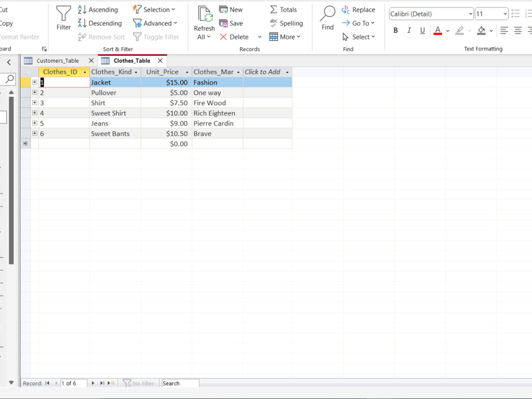Viewport: 532px width, 399px height.
Task: Open the background color dropdown arrow
Action: point(491,31)
